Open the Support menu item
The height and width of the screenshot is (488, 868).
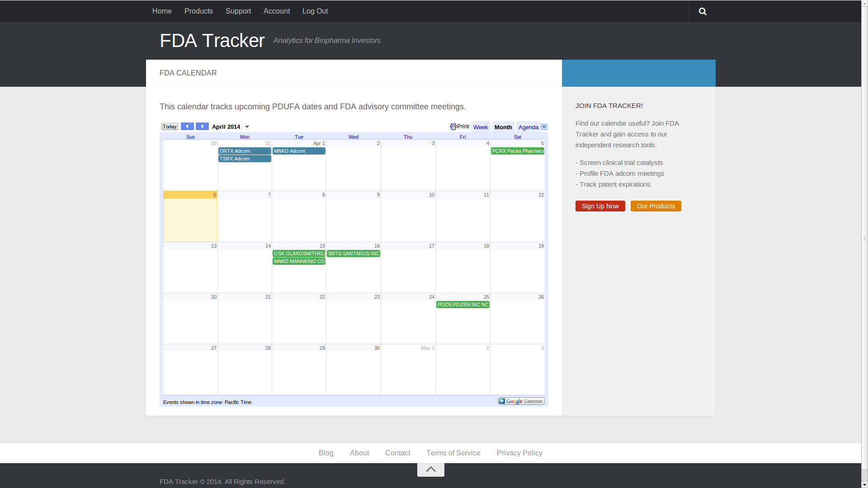[238, 11]
